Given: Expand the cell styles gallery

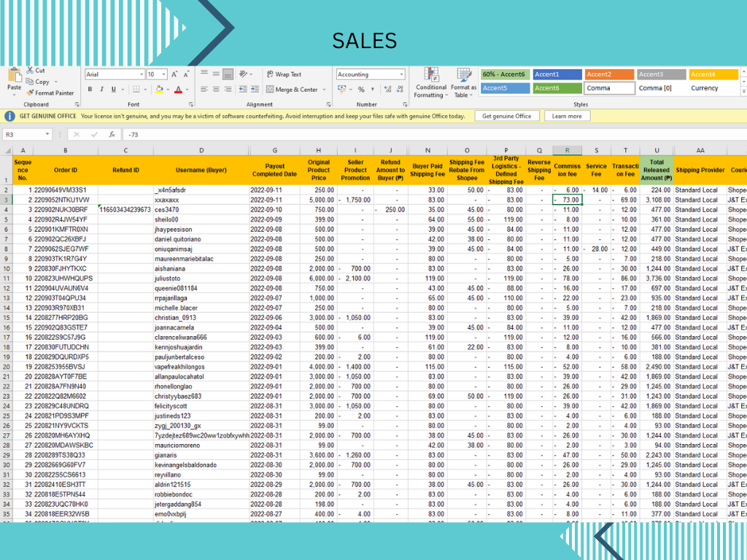Looking at the screenshot, I should pyautogui.click(x=744, y=90).
